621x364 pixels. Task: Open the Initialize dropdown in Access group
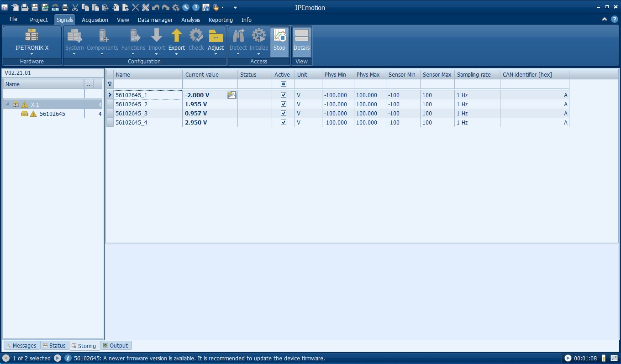[259, 54]
